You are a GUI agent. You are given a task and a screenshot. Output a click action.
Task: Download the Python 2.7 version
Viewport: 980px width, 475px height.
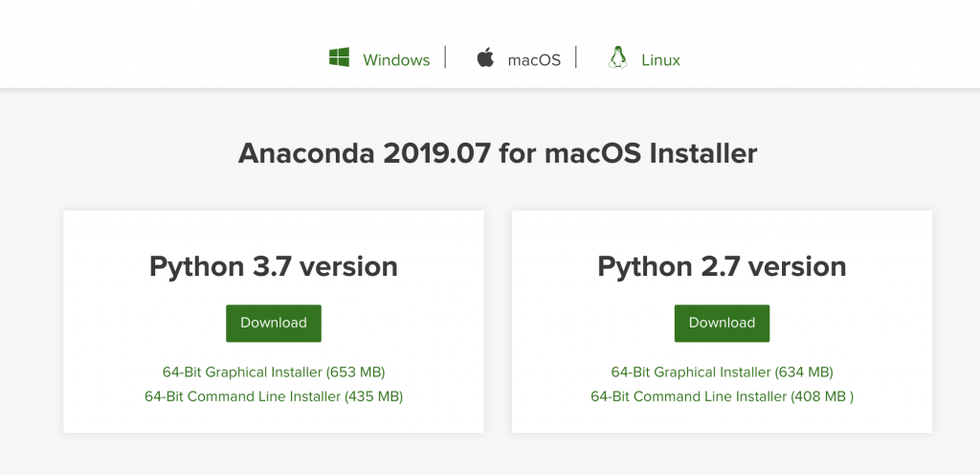[722, 323]
